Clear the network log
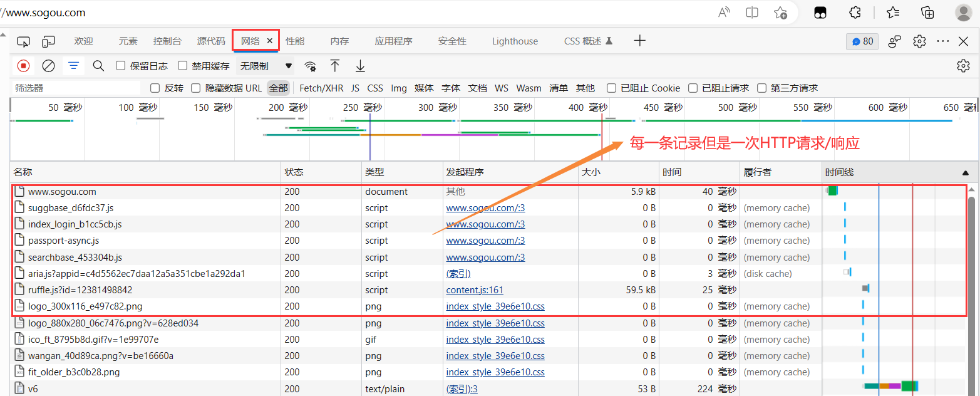Screen dimensions: 980x396 pos(48,65)
